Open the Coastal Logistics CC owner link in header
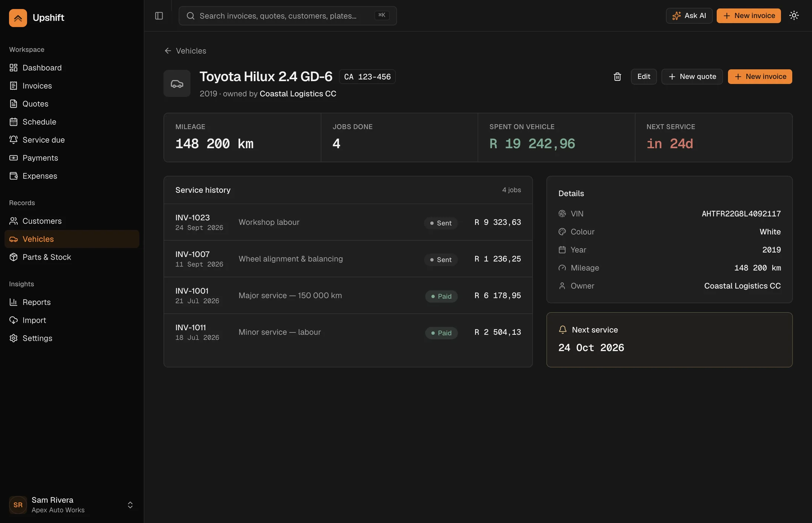This screenshot has width=812, height=523. (298, 94)
